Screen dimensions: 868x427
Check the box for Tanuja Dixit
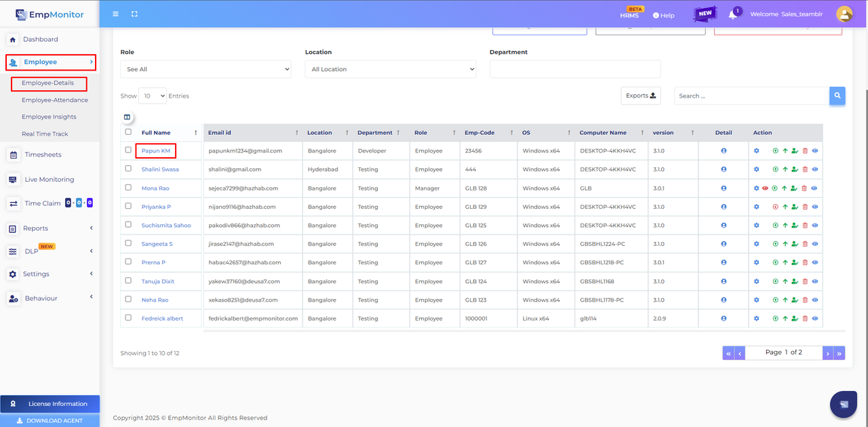(x=128, y=280)
